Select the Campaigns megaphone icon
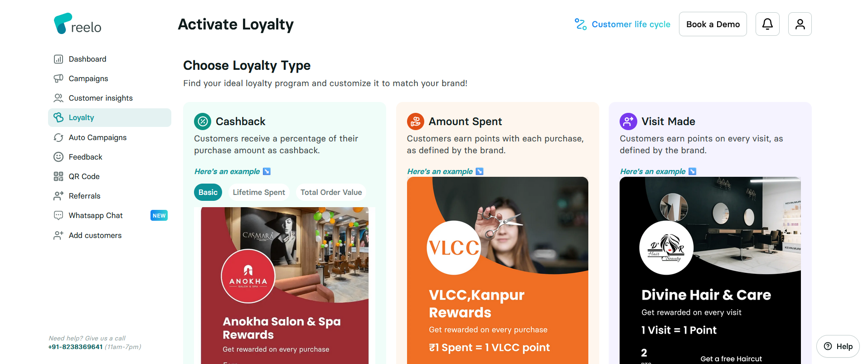Viewport: 868px width, 364px height. click(58, 78)
